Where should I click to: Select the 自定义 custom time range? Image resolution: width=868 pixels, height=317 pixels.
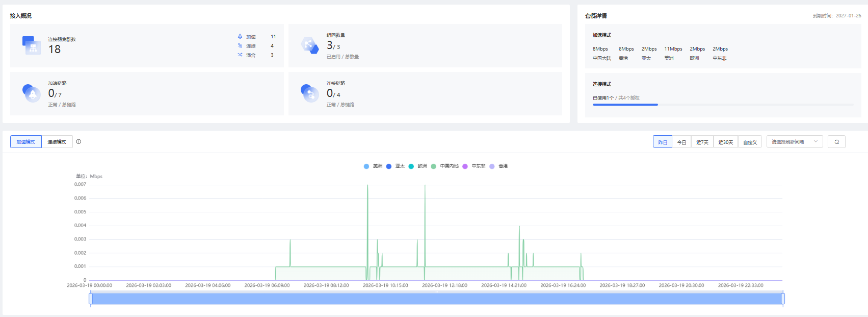[x=750, y=142]
